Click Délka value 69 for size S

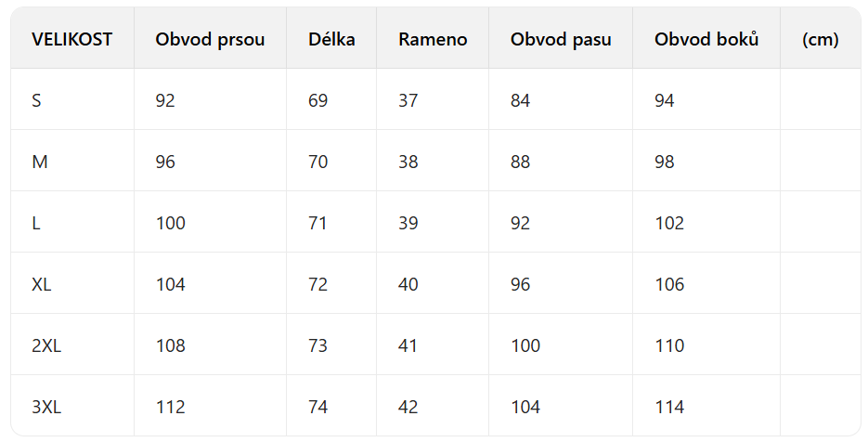click(x=318, y=100)
